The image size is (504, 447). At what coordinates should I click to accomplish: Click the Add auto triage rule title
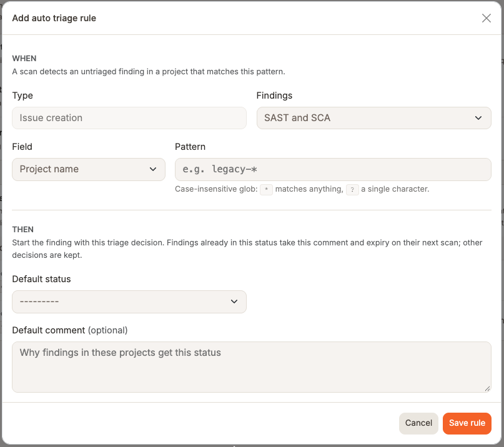click(54, 18)
